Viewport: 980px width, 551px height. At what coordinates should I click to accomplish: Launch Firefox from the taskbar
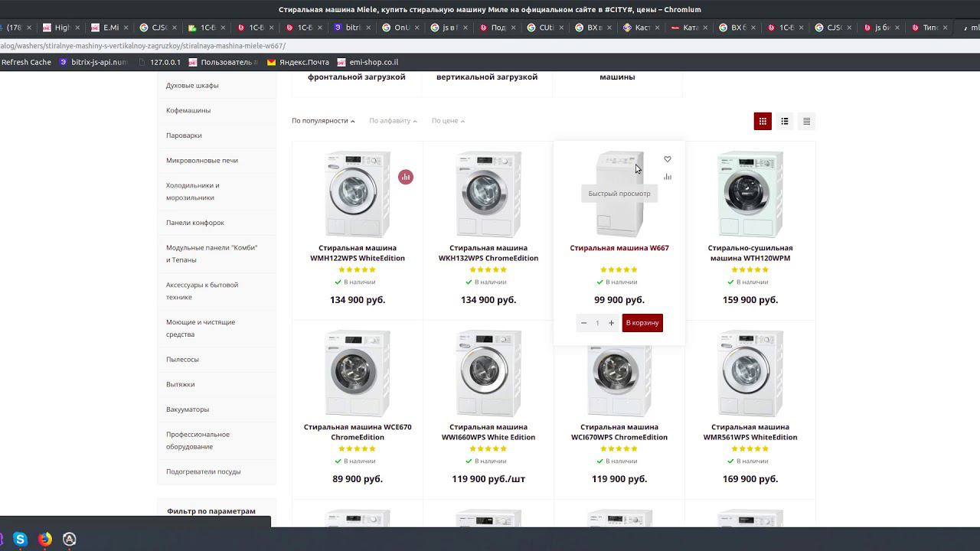45,539
